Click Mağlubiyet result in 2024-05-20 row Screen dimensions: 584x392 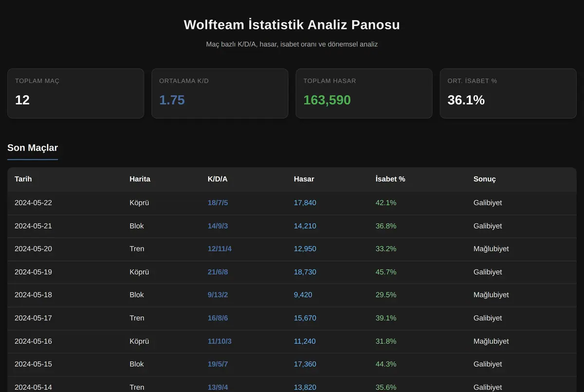[x=491, y=249]
